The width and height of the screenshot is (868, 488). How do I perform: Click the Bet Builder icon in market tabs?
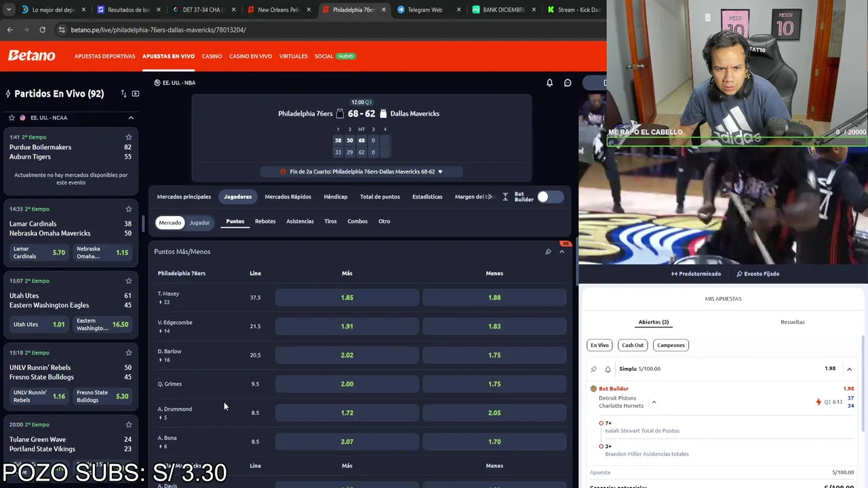click(506, 197)
